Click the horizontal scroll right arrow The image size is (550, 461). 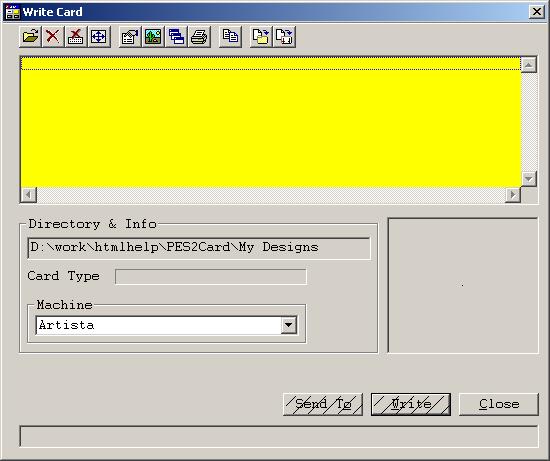tap(513, 195)
